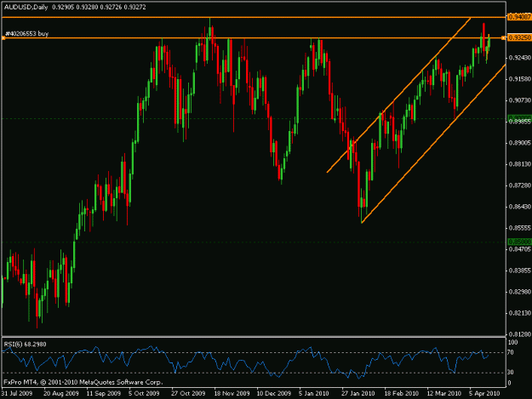Viewport: 532px width, 399px height.
Task: Click the green 0.85000 level label
Action: click(x=519, y=242)
